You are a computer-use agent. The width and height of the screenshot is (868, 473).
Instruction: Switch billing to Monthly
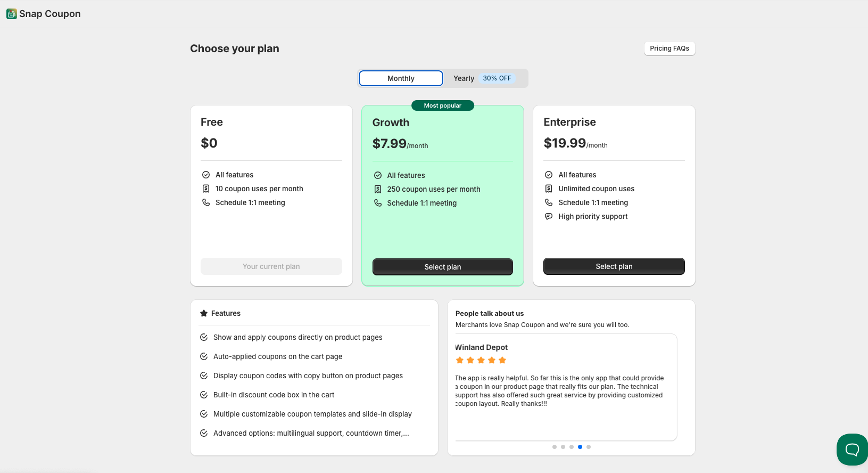click(401, 78)
